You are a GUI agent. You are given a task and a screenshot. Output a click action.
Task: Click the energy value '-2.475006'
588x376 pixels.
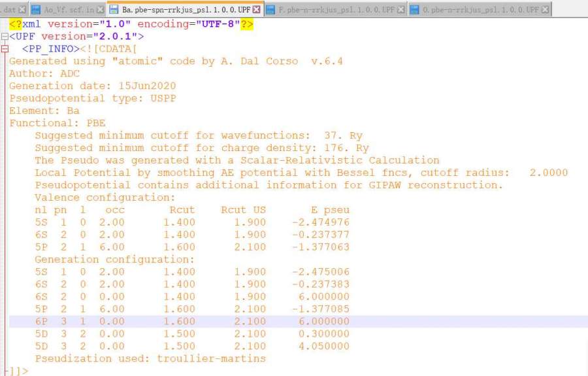[x=321, y=271]
